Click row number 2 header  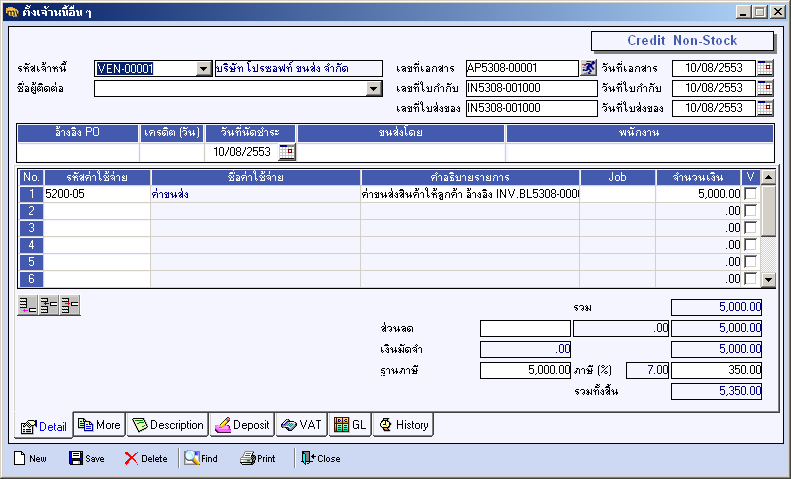point(31,211)
